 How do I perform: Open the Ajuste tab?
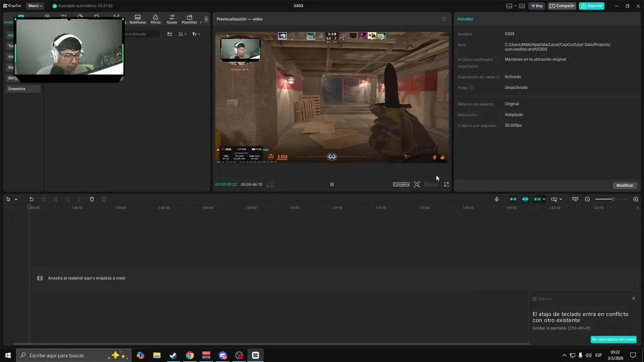[x=172, y=20]
